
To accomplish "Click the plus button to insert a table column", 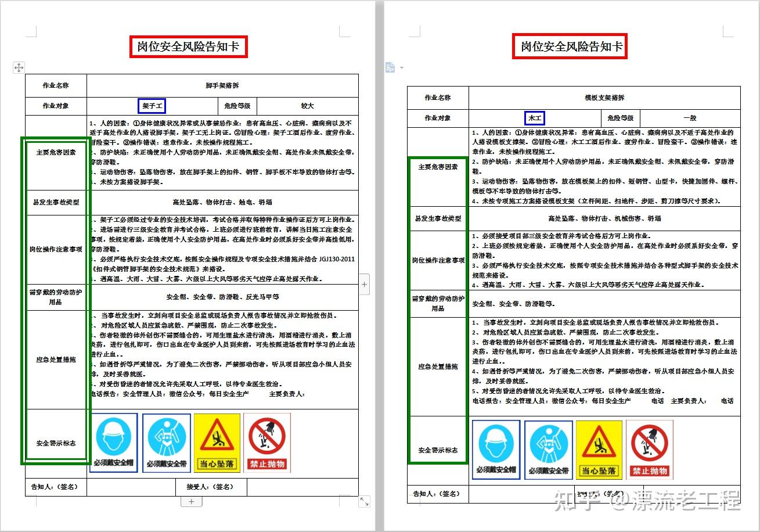I will [365, 284].
